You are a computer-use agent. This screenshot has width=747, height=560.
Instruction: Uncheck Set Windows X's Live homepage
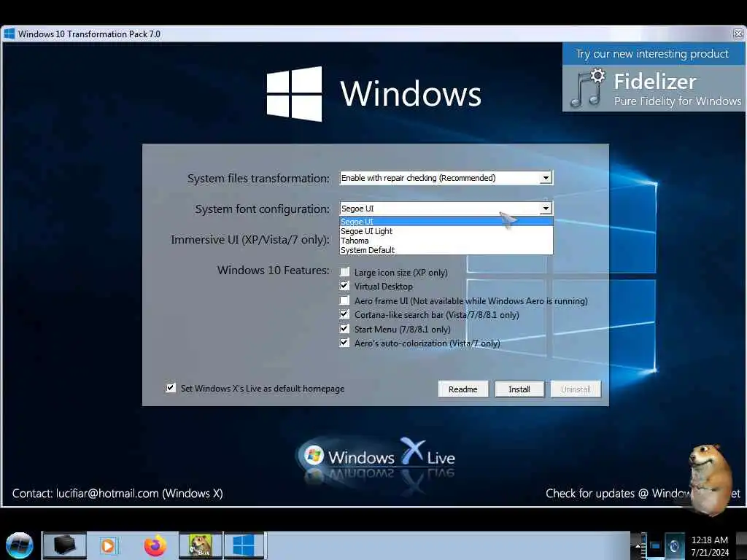point(171,388)
